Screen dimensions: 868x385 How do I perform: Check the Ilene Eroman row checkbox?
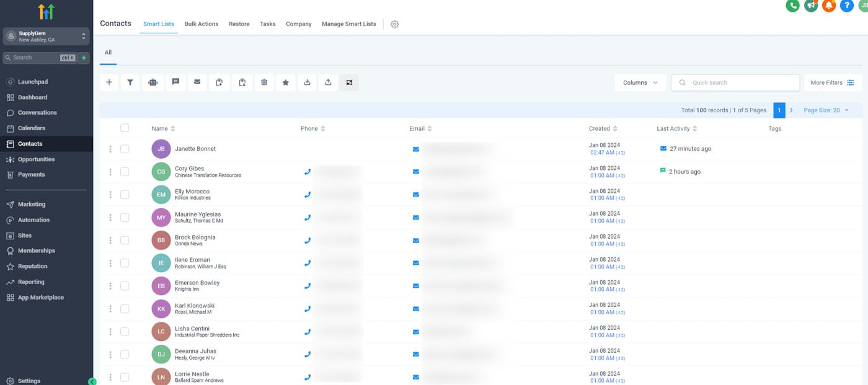[125, 263]
